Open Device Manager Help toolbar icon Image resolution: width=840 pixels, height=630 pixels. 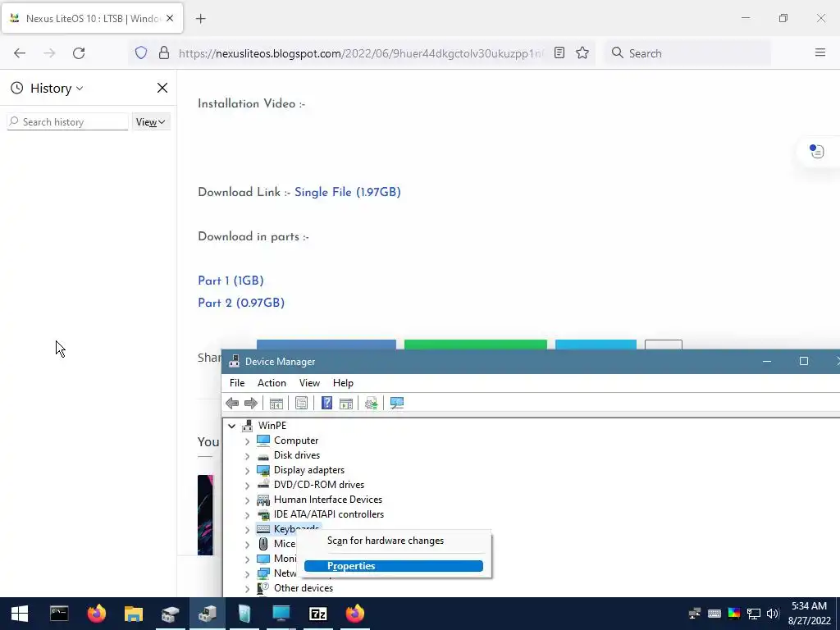pos(326,403)
